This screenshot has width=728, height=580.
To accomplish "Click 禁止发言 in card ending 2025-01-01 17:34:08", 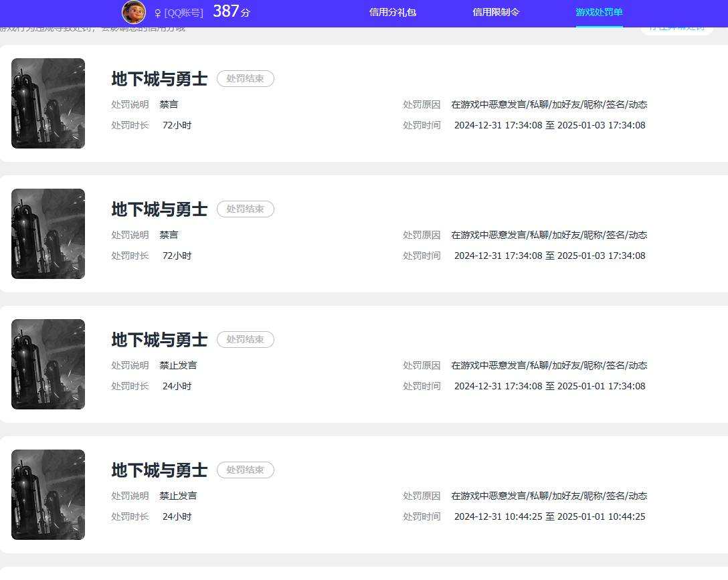I will pos(178,365).
